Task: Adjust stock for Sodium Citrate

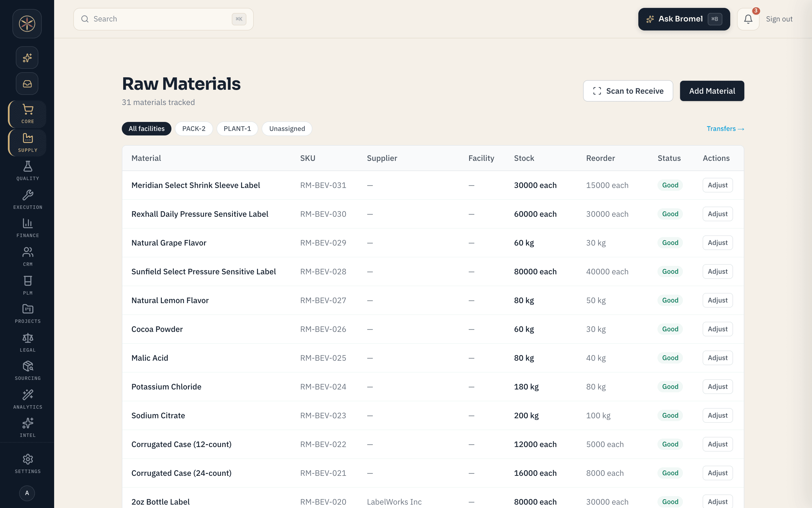Action: (718, 416)
